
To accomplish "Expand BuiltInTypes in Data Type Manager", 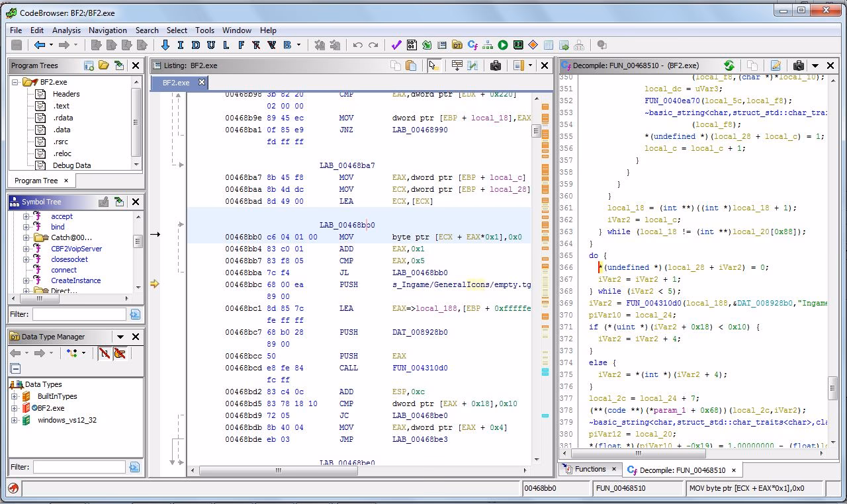I will point(15,396).
